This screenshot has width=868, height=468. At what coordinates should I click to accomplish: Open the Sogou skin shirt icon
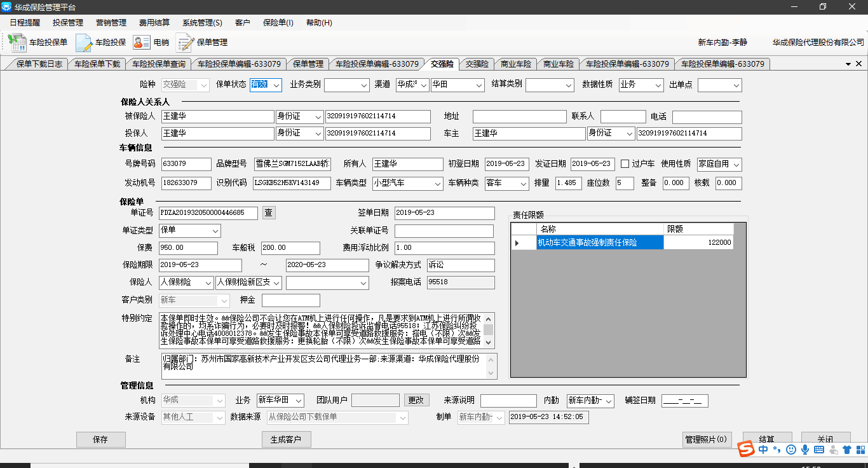[x=846, y=450]
